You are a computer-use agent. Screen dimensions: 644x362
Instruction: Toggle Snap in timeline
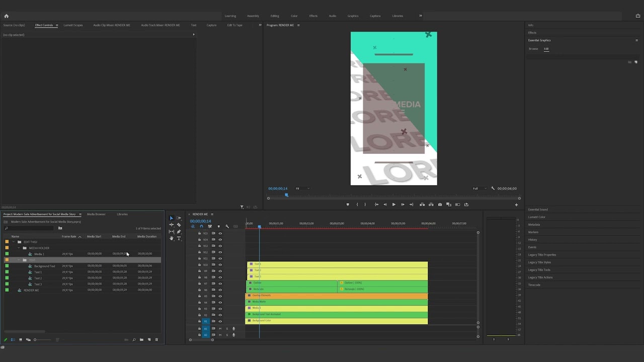coord(201,226)
